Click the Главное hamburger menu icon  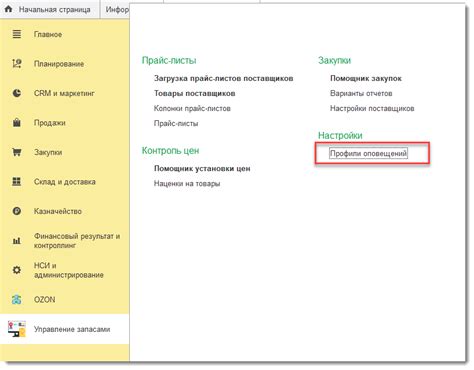[x=17, y=34]
